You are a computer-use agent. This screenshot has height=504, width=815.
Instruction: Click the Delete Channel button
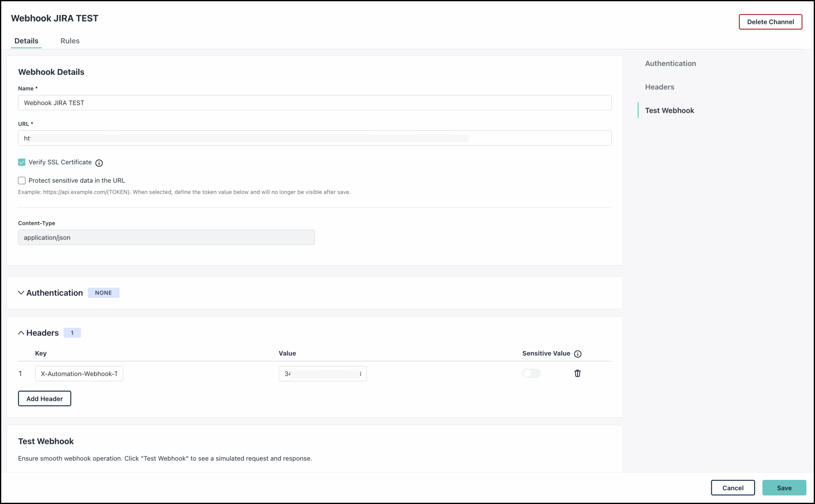[x=770, y=22]
